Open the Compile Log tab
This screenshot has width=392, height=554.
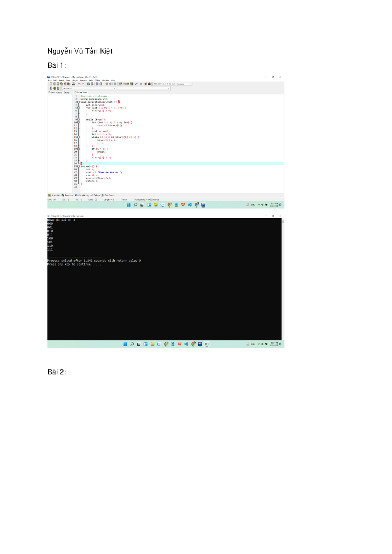[x=82, y=195]
